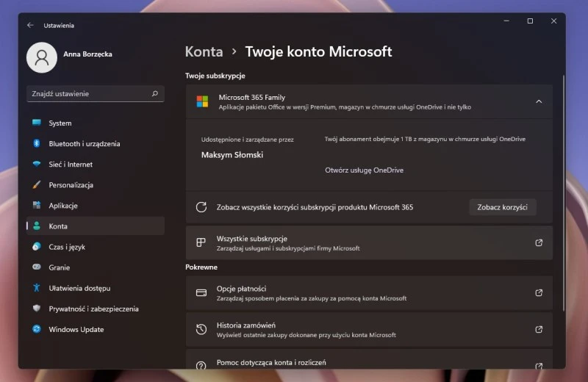Open the System settings section
This screenshot has height=382, width=588.
click(x=96, y=123)
